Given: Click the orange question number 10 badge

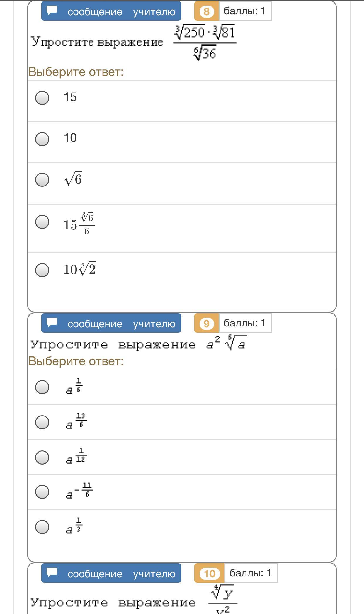Looking at the screenshot, I should pos(209,574).
